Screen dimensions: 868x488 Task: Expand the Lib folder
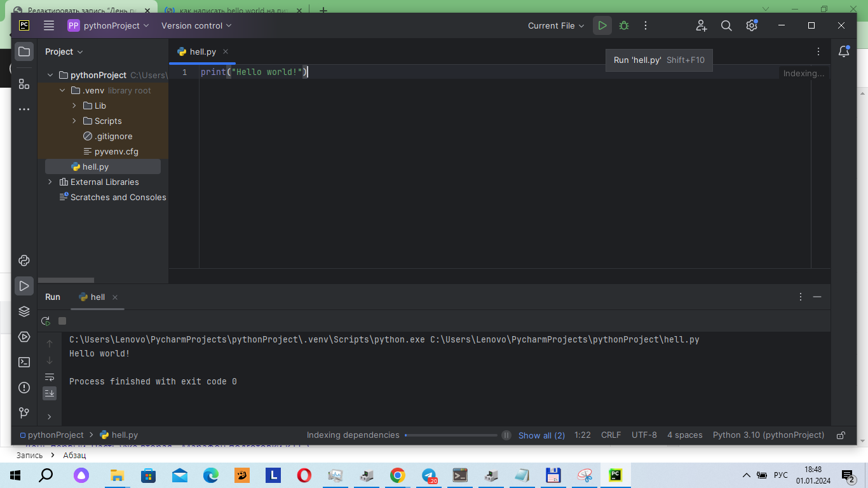point(74,105)
